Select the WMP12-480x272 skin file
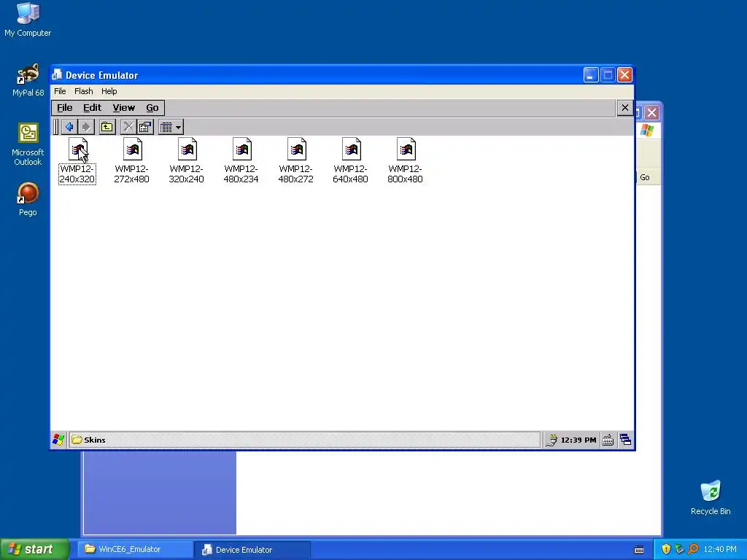Image resolution: width=747 pixels, height=560 pixels. (x=296, y=161)
